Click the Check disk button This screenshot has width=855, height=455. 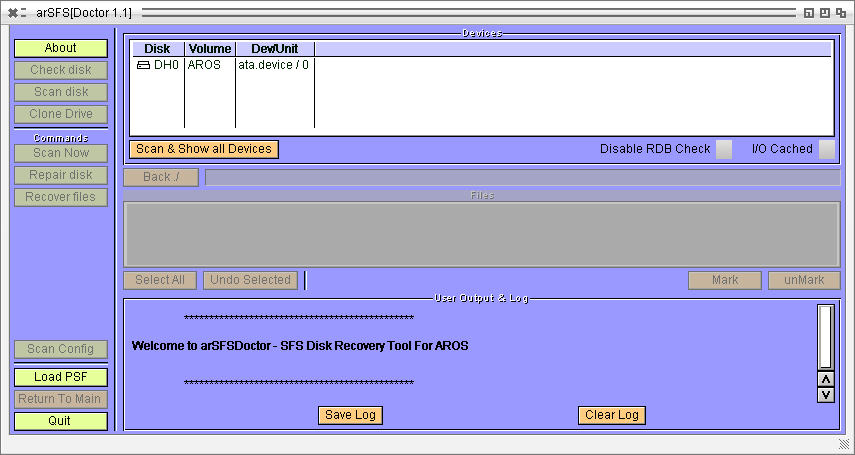tap(61, 70)
